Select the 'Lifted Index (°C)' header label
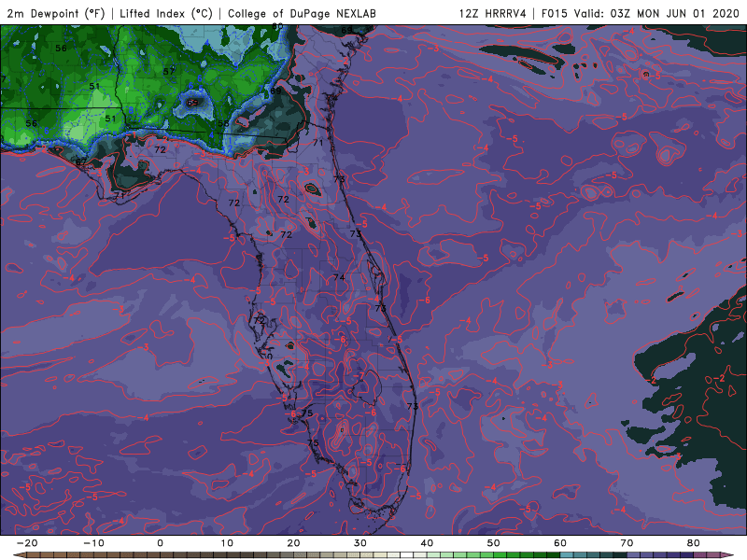 click(x=166, y=13)
